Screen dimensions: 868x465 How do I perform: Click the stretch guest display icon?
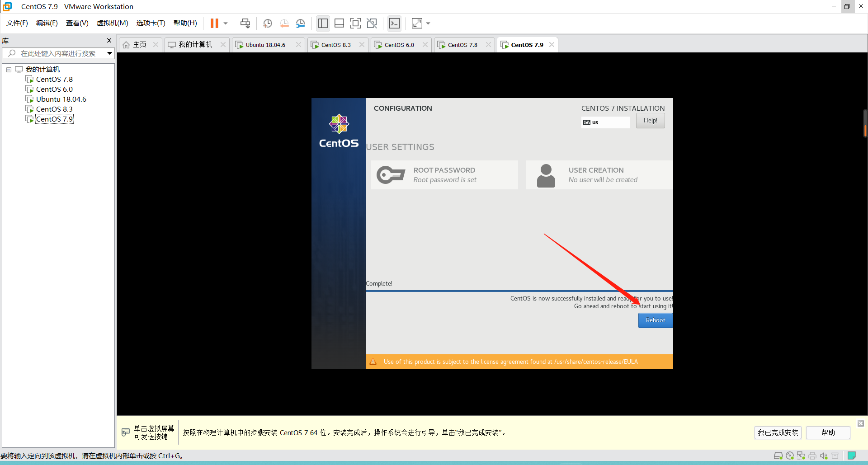point(417,23)
